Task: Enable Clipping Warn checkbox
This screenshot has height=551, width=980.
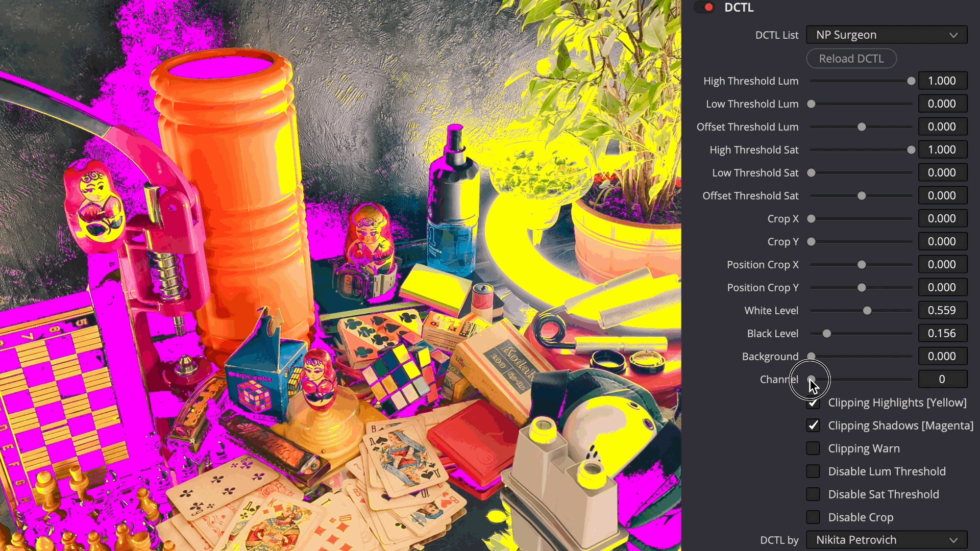Action: pyautogui.click(x=814, y=448)
